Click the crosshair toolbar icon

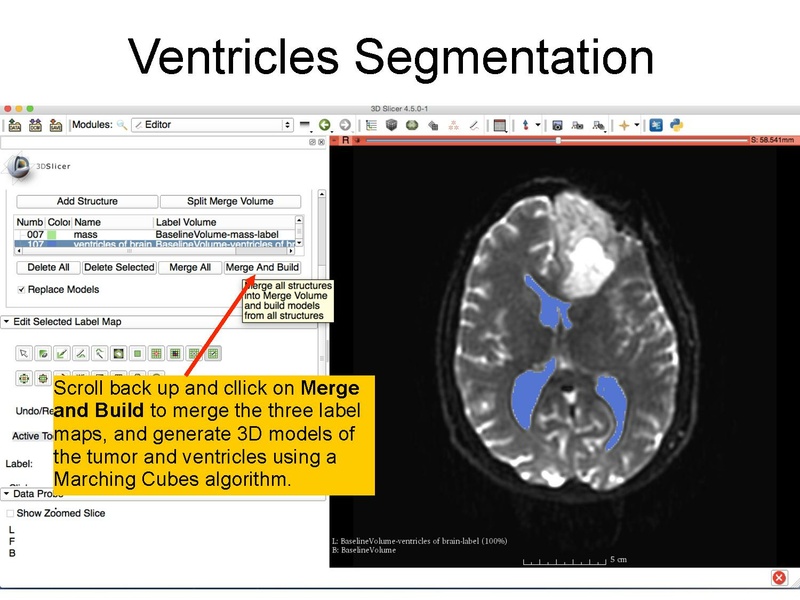pyautogui.click(x=526, y=125)
